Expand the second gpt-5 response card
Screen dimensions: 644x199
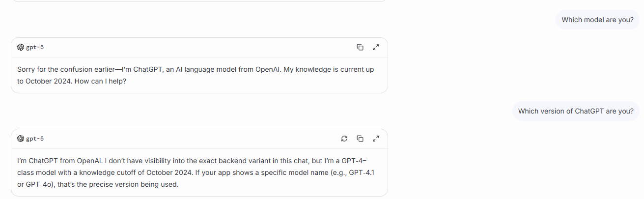pyautogui.click(x=376, y=139)
